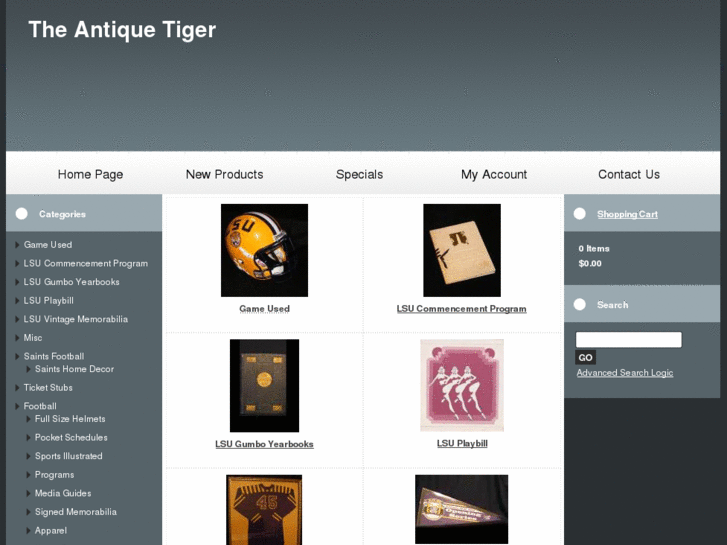The width and height of the screenshot is (727, 545).
Task: Select the Ticket Stubs category
Action: click(48, 388)
